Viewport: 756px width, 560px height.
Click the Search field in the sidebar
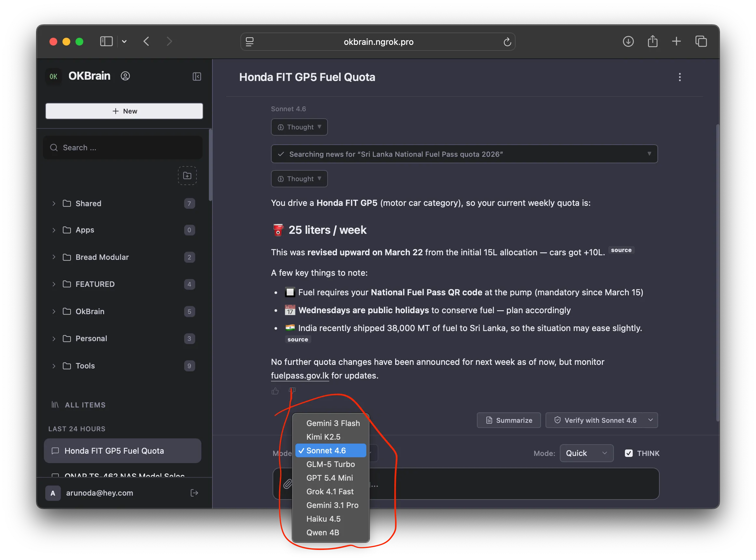point(123,147)
